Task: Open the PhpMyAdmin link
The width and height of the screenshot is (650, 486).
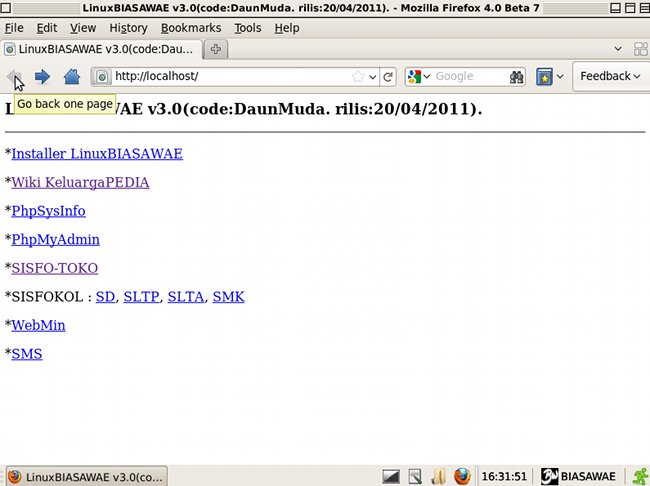Action: [x=56, y=240]
